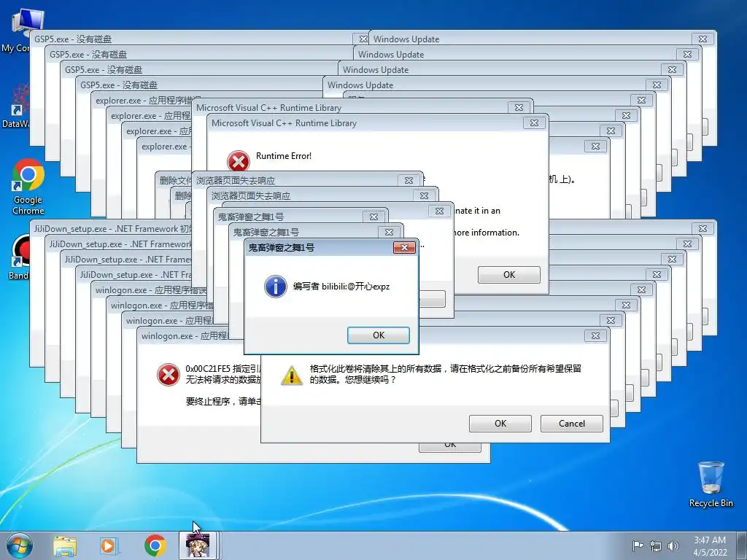
Task: Open the Bandicam desktop shortcut
Action: (19, 257)
